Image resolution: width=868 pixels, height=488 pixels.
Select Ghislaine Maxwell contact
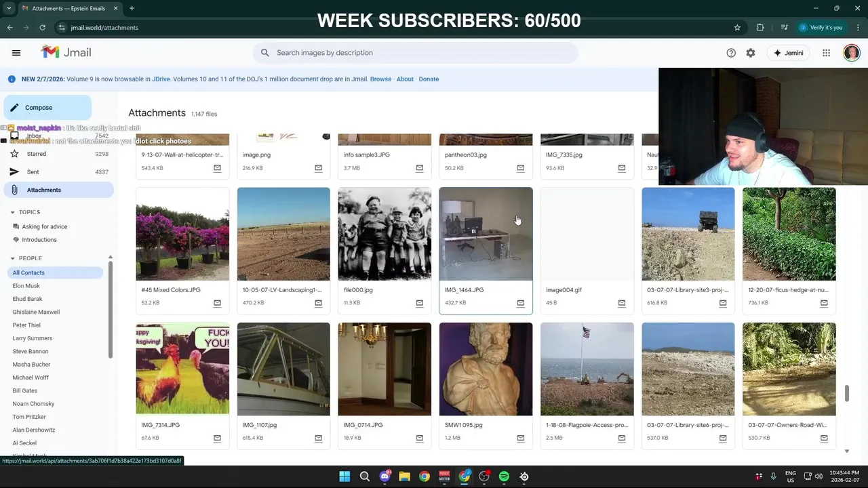tap(36, 312)
